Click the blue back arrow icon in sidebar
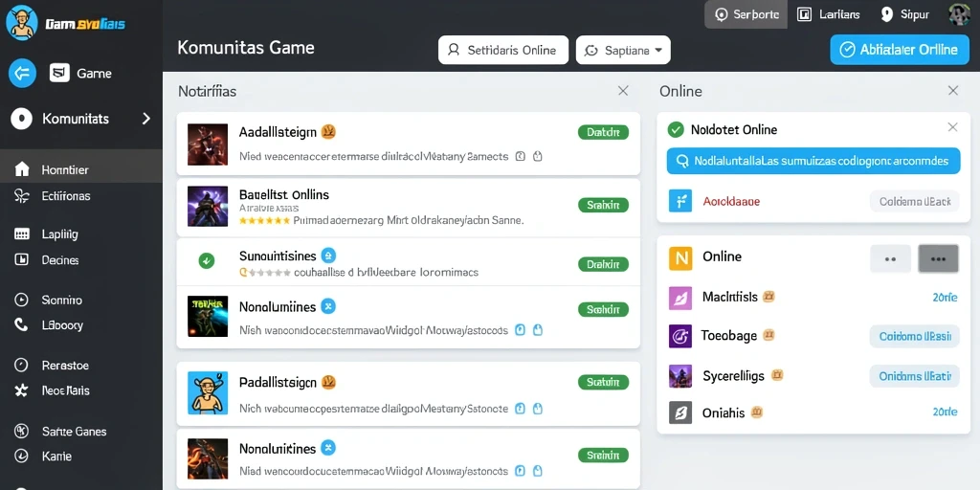This screenshot has height=490, width=980. [22, 74]
